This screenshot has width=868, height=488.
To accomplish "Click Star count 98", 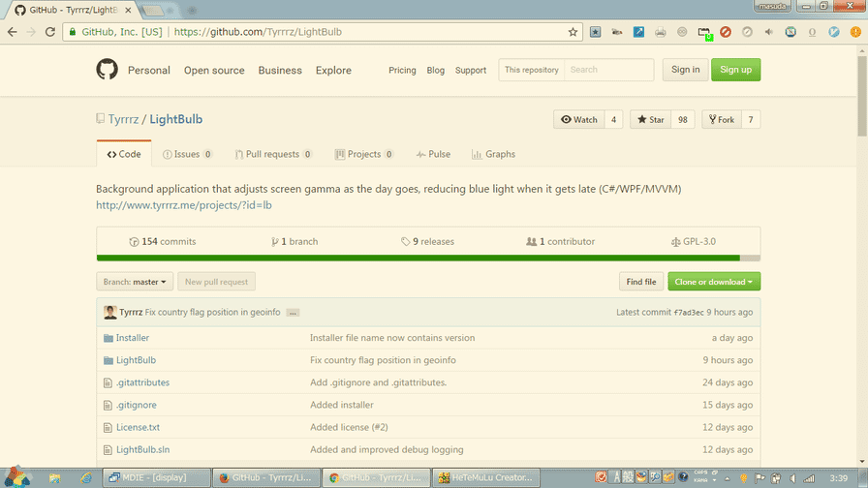I will tap(683, 119).
